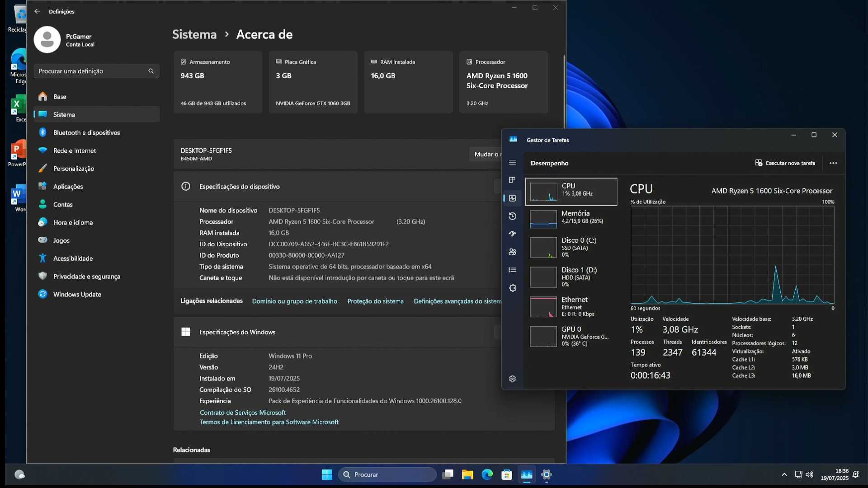Image resolution: width=868 pixels, height=488 pixels.
Task: Open Proteção do sistema link
Action: tap(375, 301)
